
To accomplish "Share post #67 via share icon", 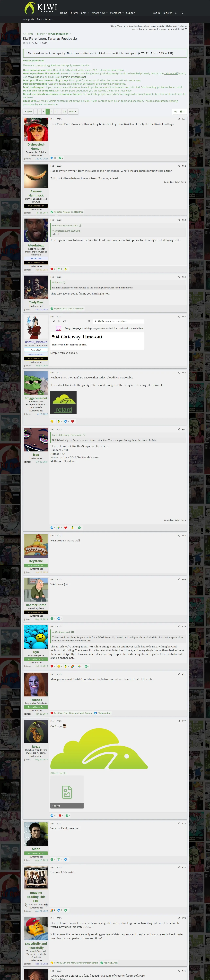I will 178,429.
